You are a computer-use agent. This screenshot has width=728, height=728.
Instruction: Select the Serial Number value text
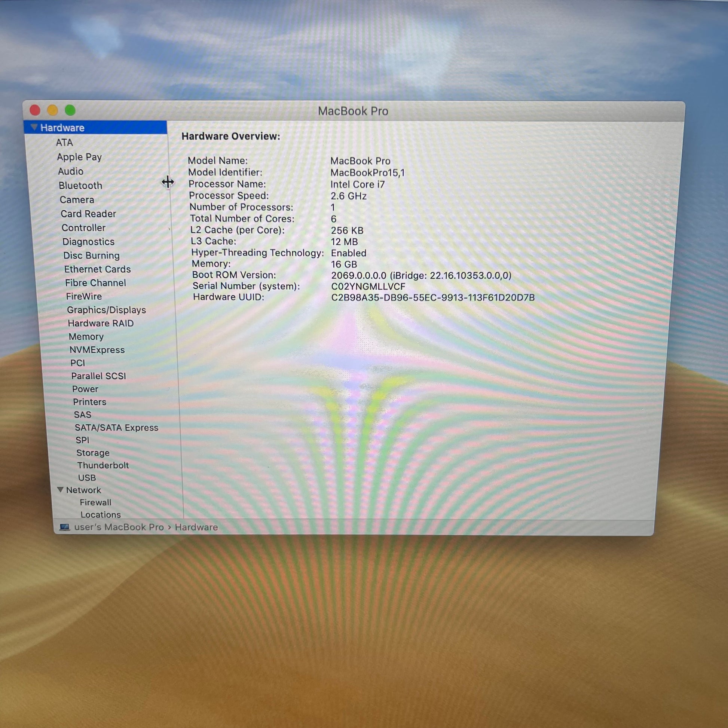click(368, 287)
